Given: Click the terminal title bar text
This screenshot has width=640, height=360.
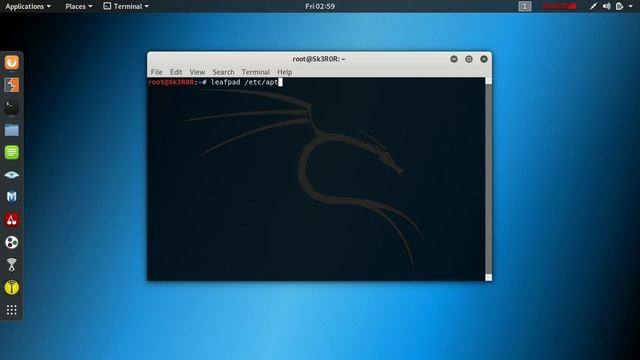Looking at the screenshot, I should (319, 59).
